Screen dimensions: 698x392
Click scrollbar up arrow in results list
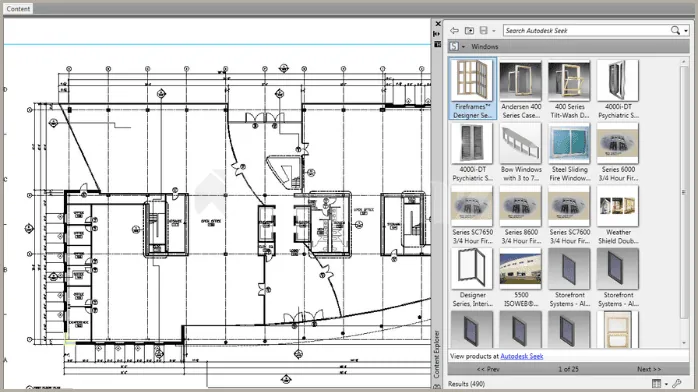click(x=684, y=61)
